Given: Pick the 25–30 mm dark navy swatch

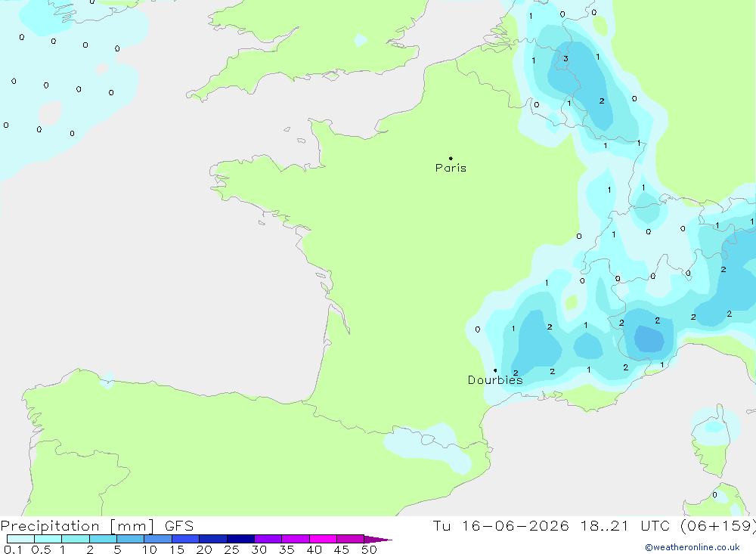Looking at the screenshot, I should (240, 539).
